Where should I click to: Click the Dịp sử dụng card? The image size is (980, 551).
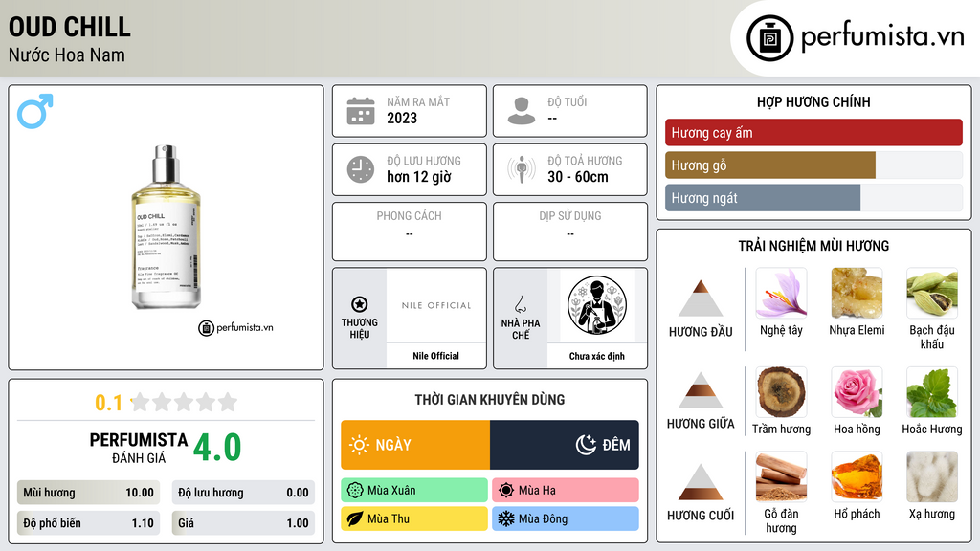click(570, 231)
